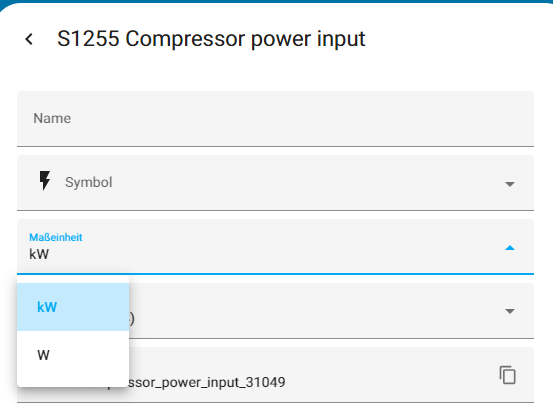This screenshot has width=553, height=409.
Task: Click the blue header strip at the top
Action: [276, 1]
